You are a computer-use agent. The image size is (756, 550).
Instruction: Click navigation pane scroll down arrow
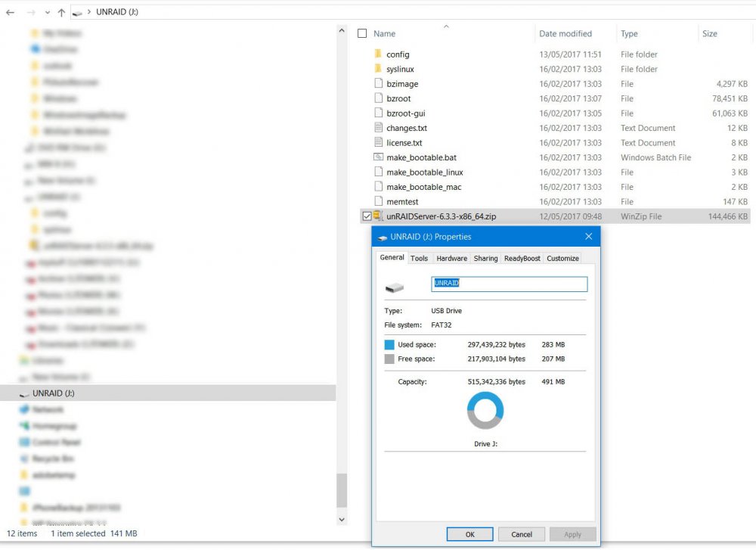(x=342, y=520)
